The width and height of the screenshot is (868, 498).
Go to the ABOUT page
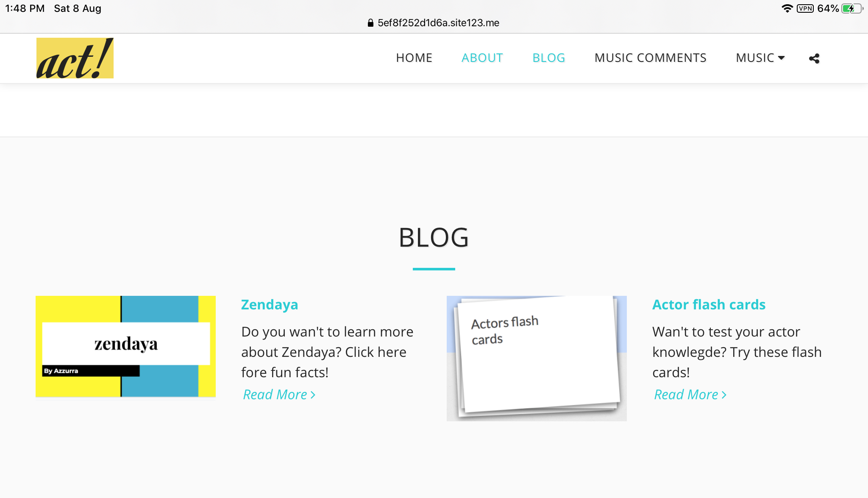coord(482,58)
